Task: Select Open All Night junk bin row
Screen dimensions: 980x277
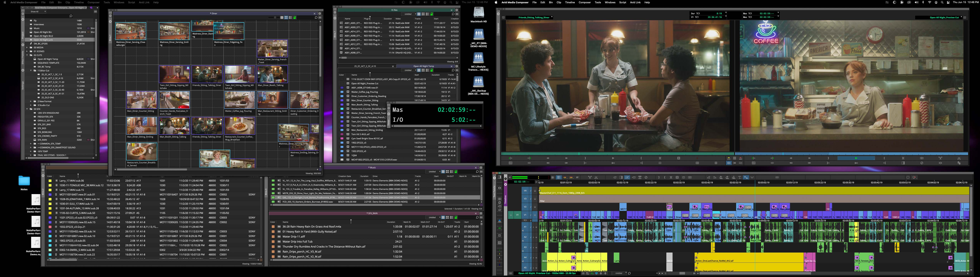Action: tap(60, 40)
